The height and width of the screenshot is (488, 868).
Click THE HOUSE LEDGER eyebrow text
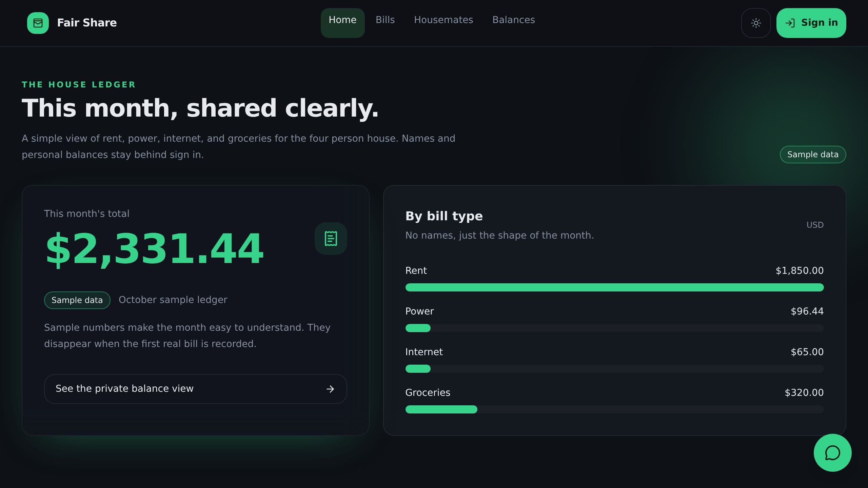(79, 85)
